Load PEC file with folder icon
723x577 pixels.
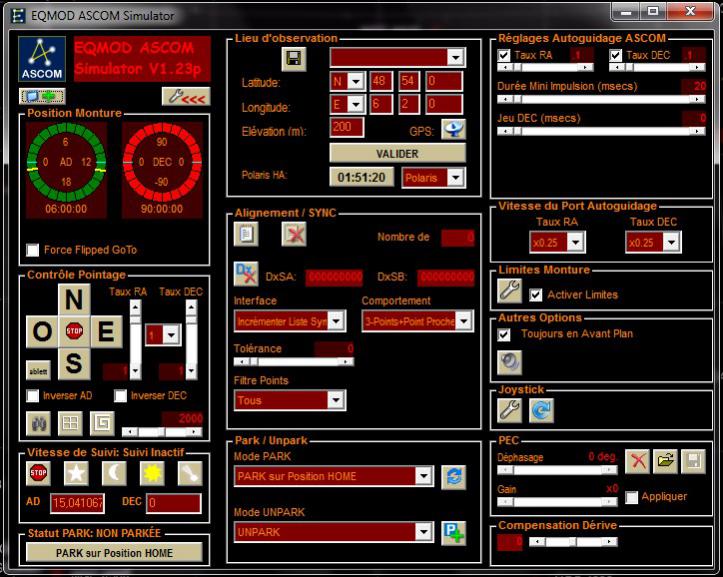click(x=665, y=461)
